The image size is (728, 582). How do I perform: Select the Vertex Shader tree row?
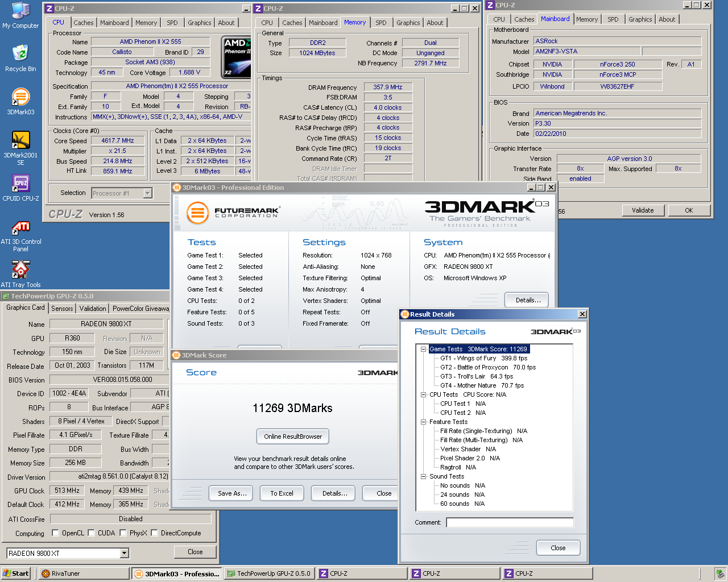(468, 449)
